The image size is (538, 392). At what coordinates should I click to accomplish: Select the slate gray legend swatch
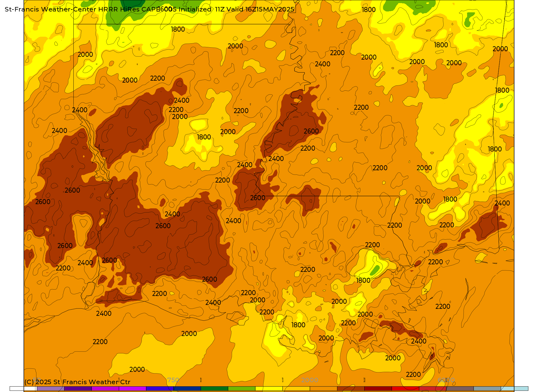pos(487,389)
